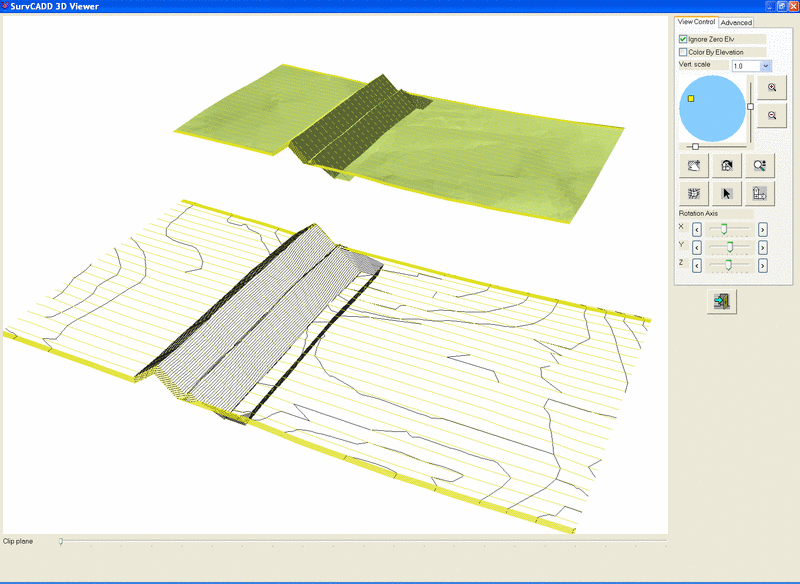Screen dimensions: 800x584
Task: Click the yellow light position marker
Action: [691, 98]
